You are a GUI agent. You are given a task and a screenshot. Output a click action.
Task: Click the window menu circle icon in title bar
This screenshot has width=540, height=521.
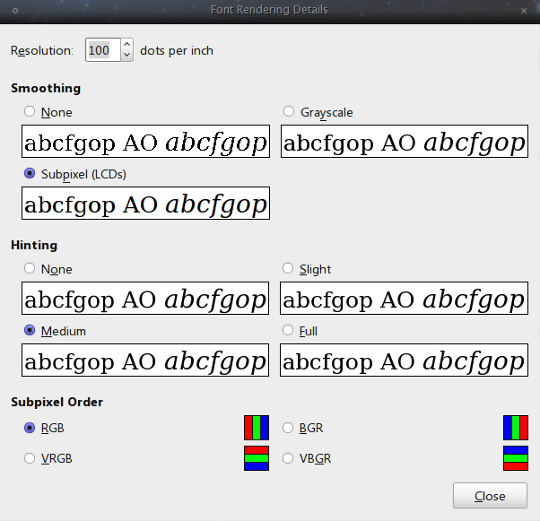pos(15,11)
